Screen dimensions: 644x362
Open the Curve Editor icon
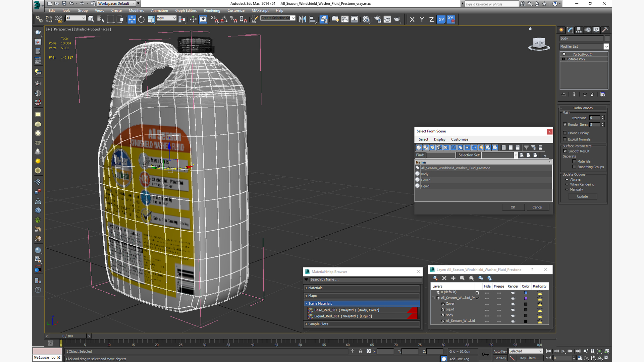coord(345,19)
